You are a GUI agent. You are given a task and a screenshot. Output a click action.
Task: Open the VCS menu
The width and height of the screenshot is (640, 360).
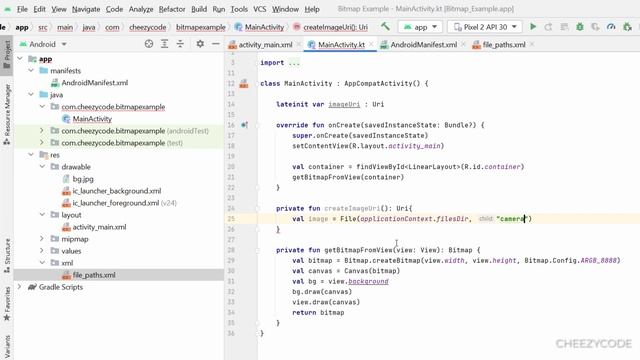260,9
